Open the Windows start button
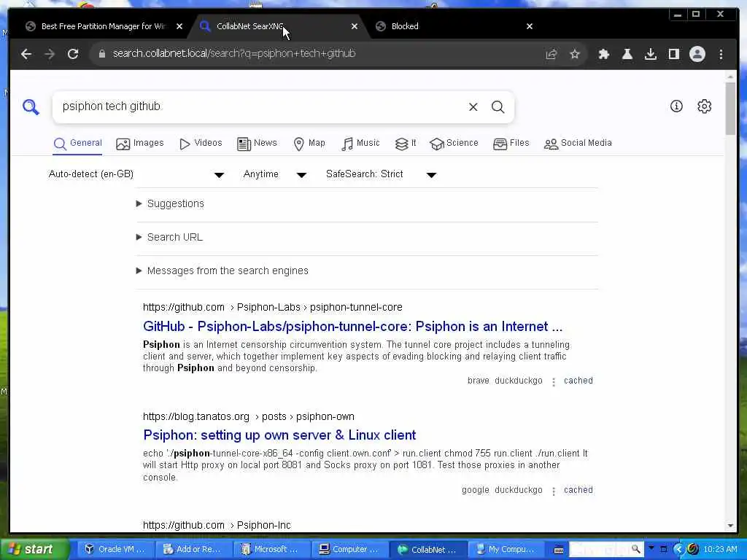This screenshot has height=560, width=747. pos(34,550)
